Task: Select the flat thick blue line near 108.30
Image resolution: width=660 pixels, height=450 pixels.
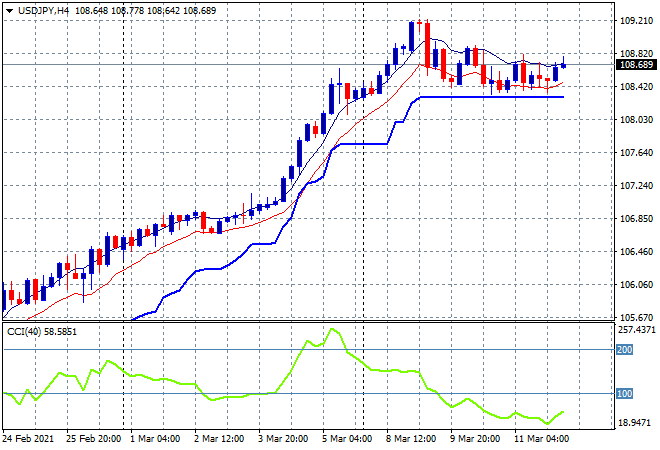Action: coord(490,97)
